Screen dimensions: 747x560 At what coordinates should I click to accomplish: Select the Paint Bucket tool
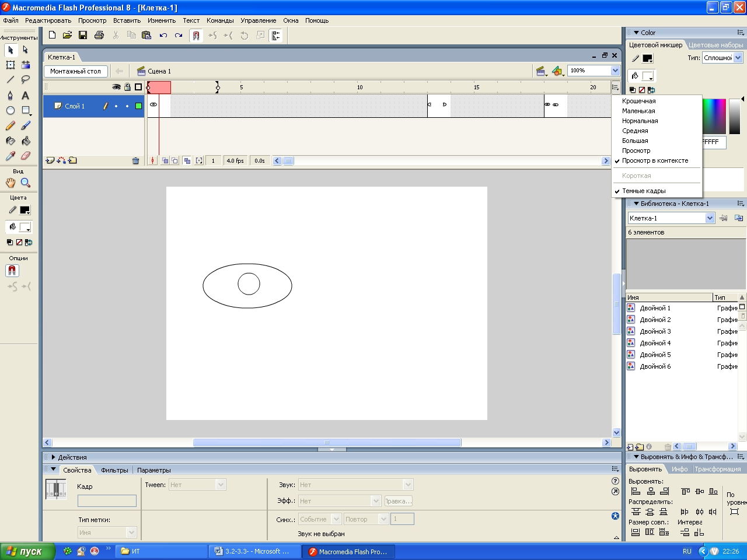point(26,141)
